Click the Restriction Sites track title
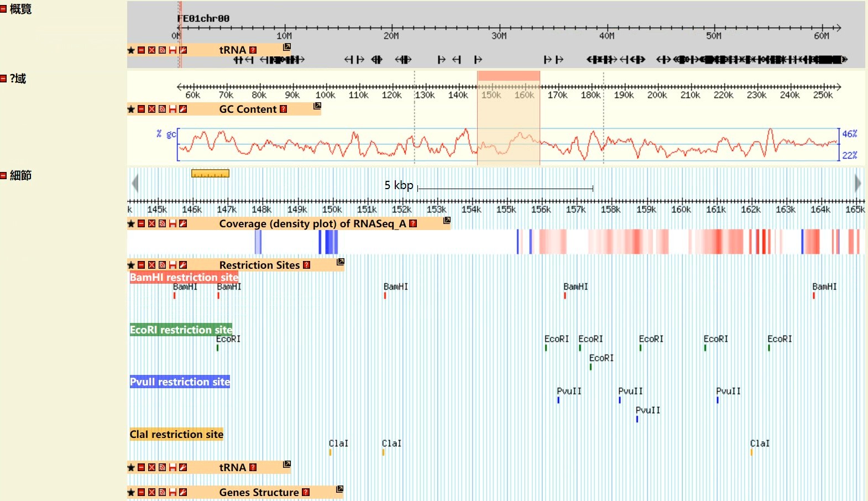This screenshot has height=501, width=868. (259, 265)
